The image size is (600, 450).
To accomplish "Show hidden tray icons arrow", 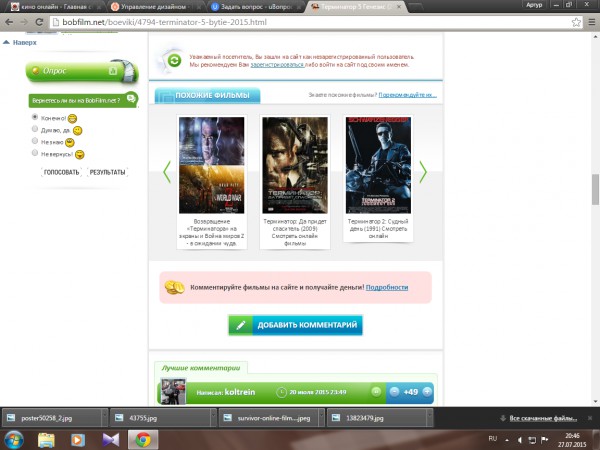I will (507, 440).
